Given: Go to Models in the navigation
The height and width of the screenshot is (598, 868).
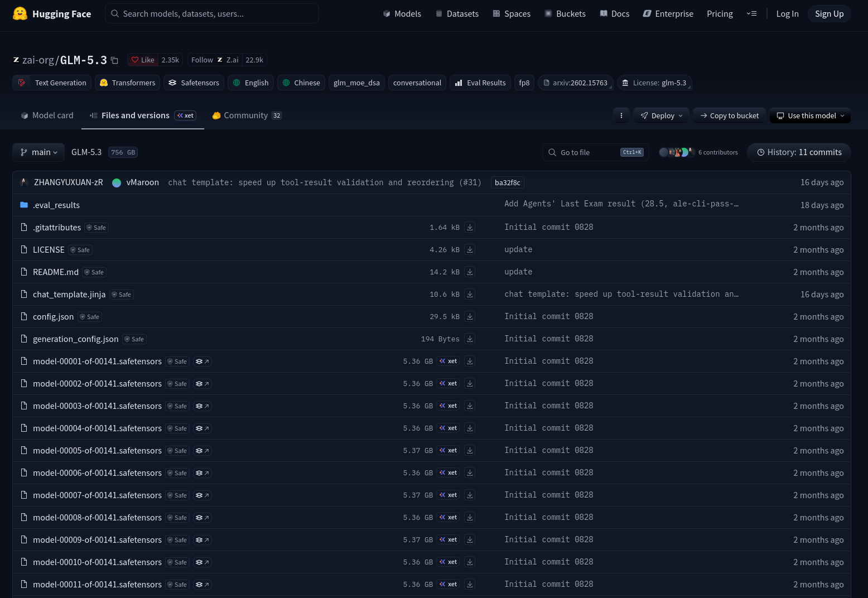Looking at the screenshot, I should 402,13.
